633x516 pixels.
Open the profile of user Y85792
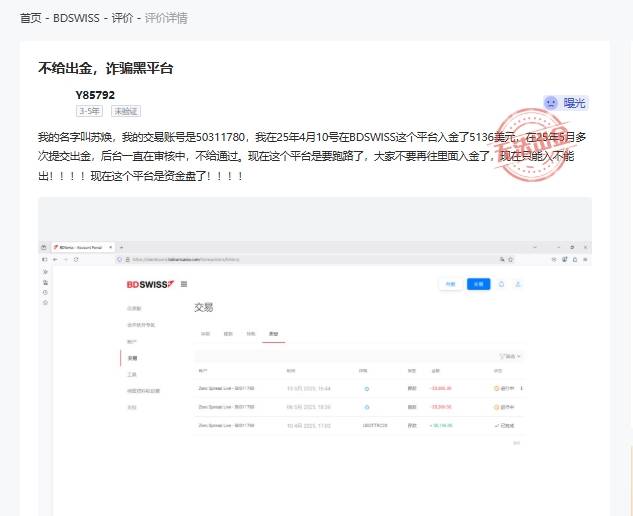[x=95, y=95]
